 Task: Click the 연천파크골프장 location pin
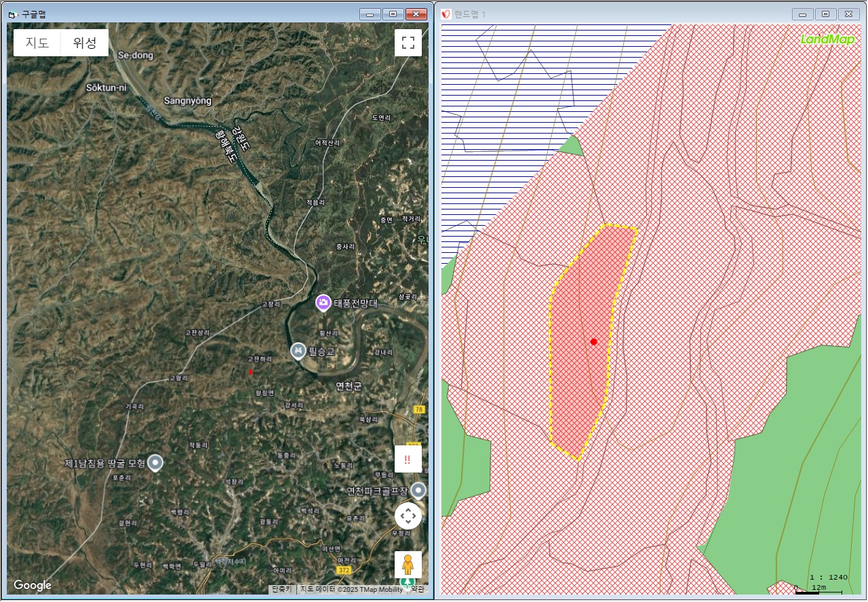pos(419,489)
